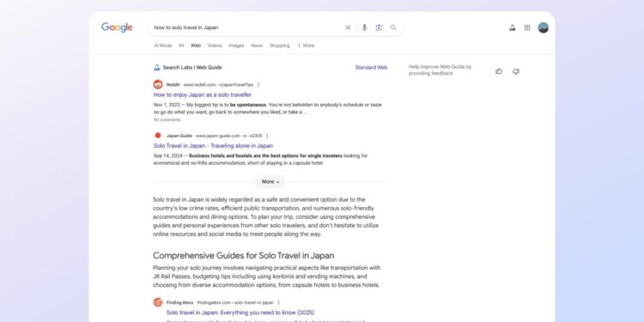The width and height of the screenshot is (644, 322).
Task: Switch to the Videos tab
Action: [x=215, y=46]
